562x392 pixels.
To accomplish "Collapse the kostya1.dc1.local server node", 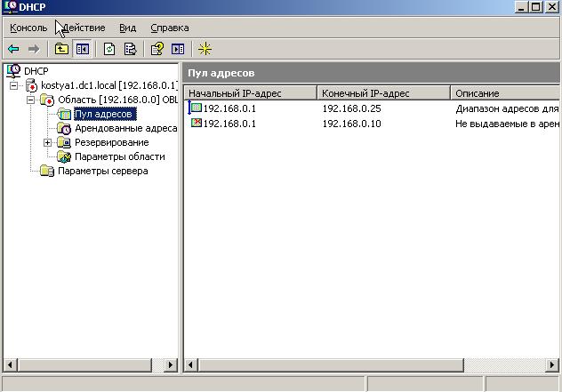I will [13, 85].
